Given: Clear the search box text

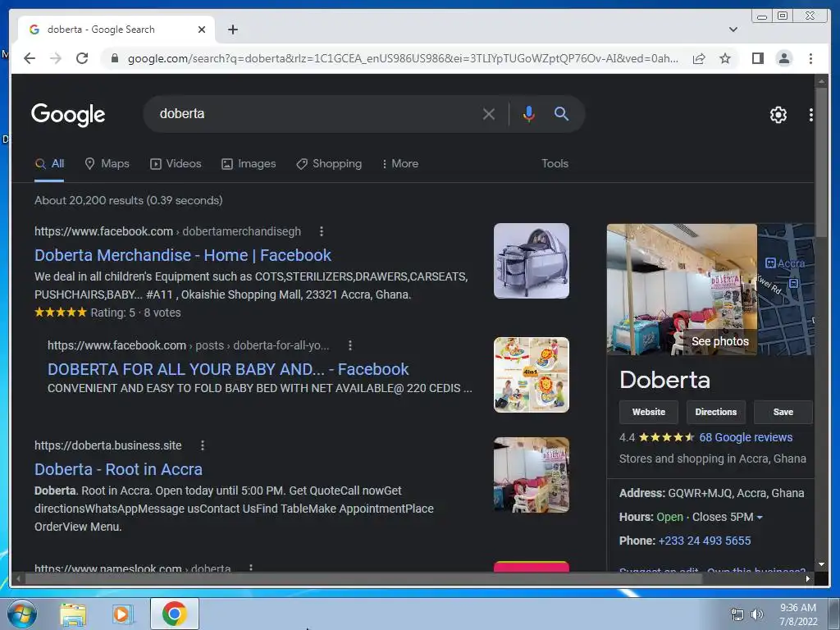Looking at the screenshot, I should click(x=489, y=113).
